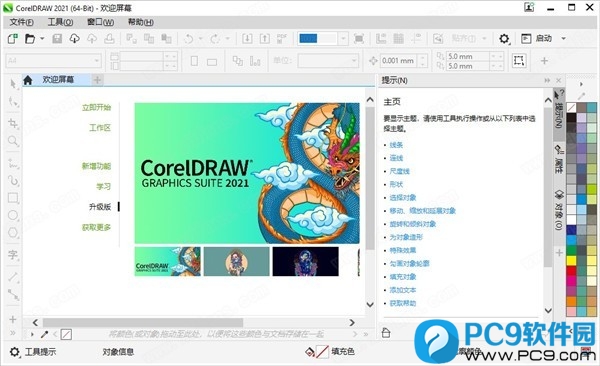Click the Home icon on welcome tab
The image size is (600, 366).
click(x=28, y=80)
